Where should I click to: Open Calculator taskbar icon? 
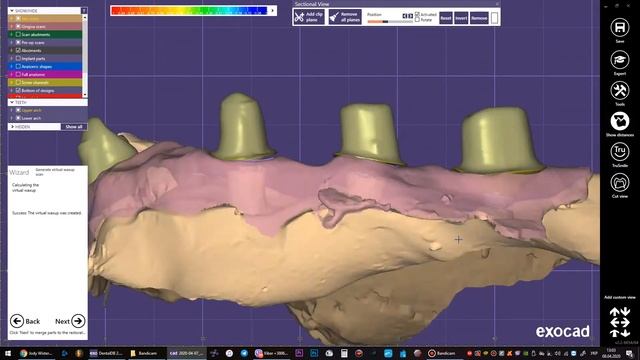point(344,353)
